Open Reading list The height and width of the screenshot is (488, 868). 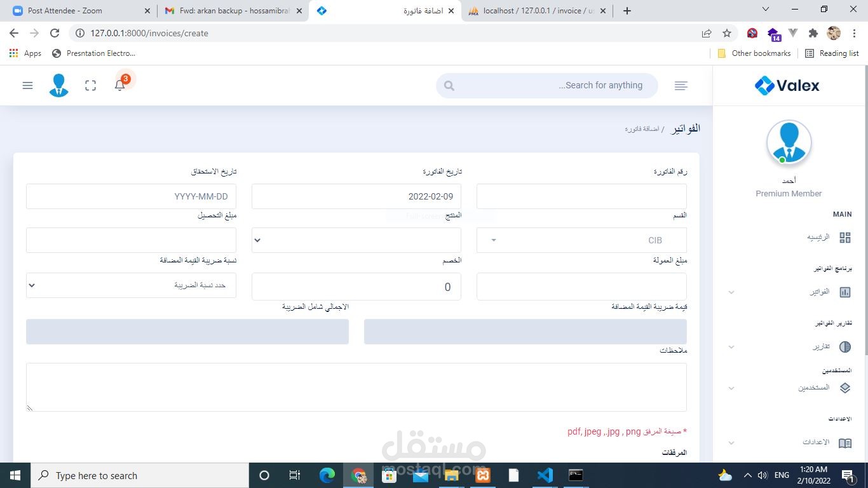coord(832,53)
